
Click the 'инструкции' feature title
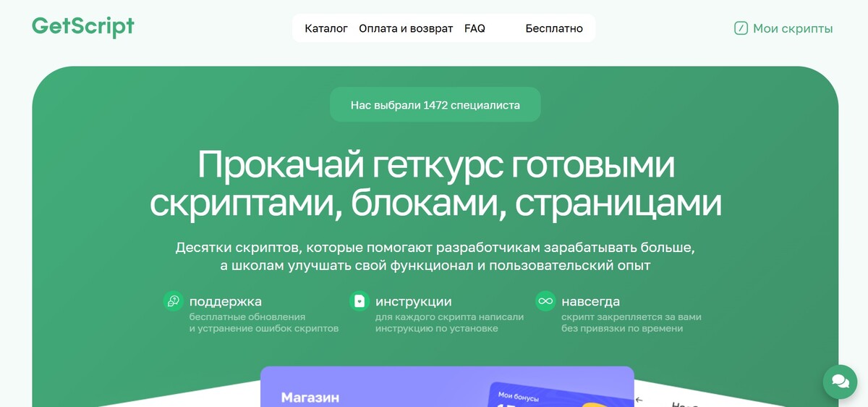pyautogui.click(x=414, y=301)
